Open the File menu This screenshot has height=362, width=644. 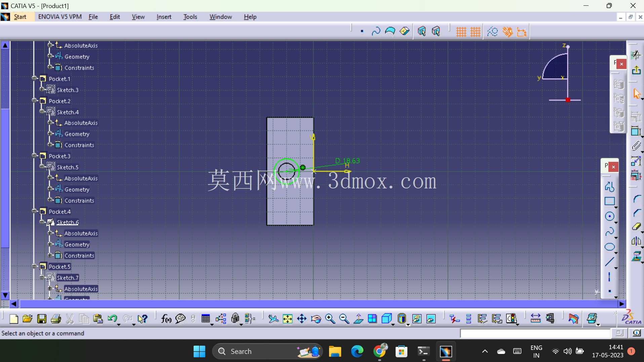(x=93, y=17)
